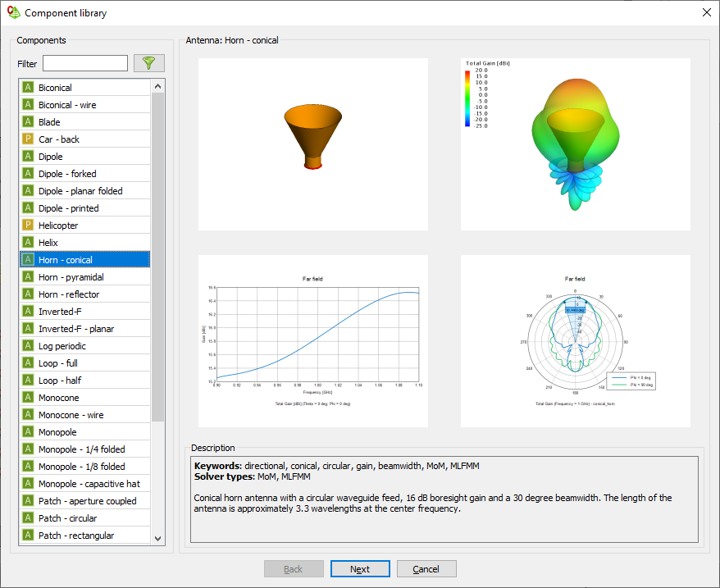Click the antenna icon beside Patch - circular
Viewport: 720px width, 588px height.
(28, 518)
